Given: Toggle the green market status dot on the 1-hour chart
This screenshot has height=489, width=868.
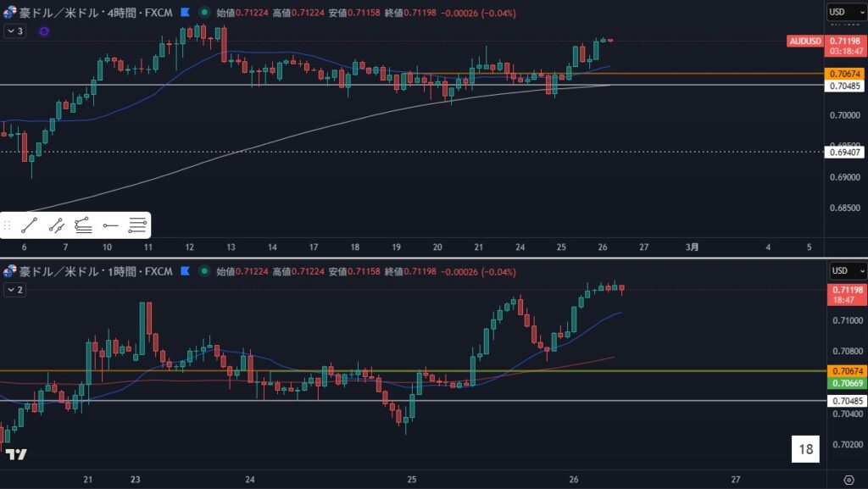Looking at the screenshot, I should click(x=205, y=271).
